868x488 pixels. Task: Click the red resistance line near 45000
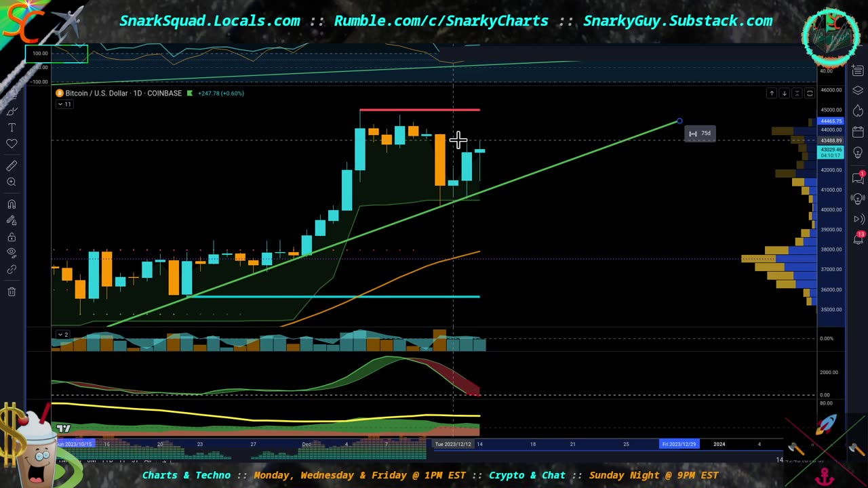click(419, 110)
